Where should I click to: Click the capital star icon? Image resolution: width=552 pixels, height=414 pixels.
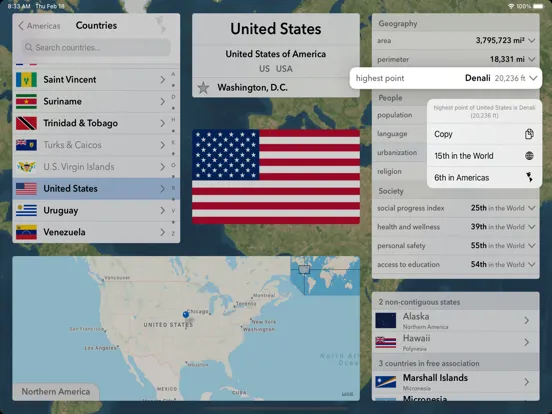pos(203,88)
